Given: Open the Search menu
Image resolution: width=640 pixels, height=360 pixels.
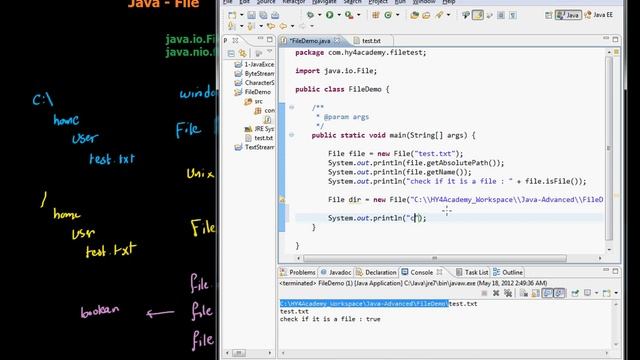Looking at the screenshot, I should tap(352, 2).
